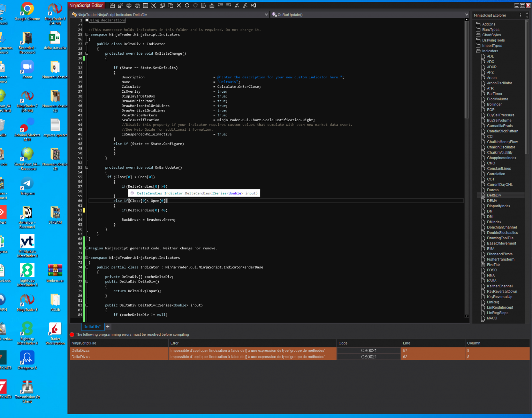
Task: Click the Comment selected lines icon
Action: pos(237,5)
